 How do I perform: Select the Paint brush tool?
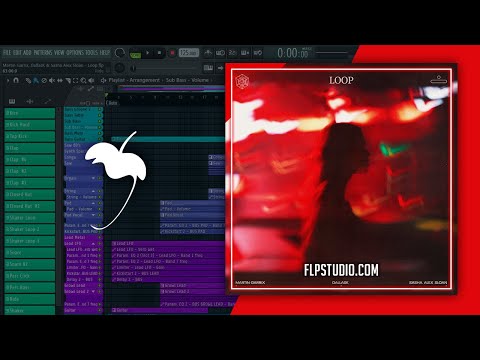36,80
